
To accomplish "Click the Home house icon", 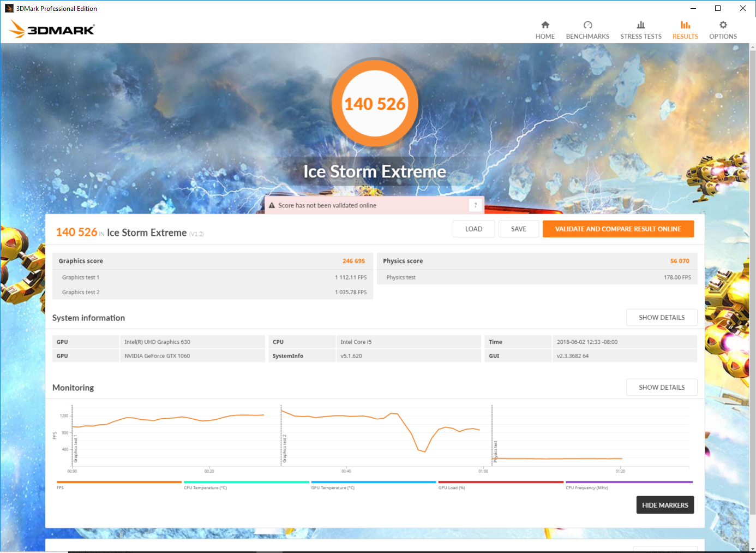I will (545, 25).
